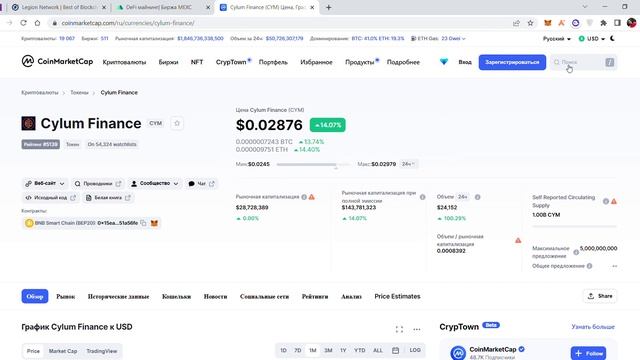This screenshot has height=360, width=640.
Task: Copy the BNB Smart Chain contract address
Action: 143,223
